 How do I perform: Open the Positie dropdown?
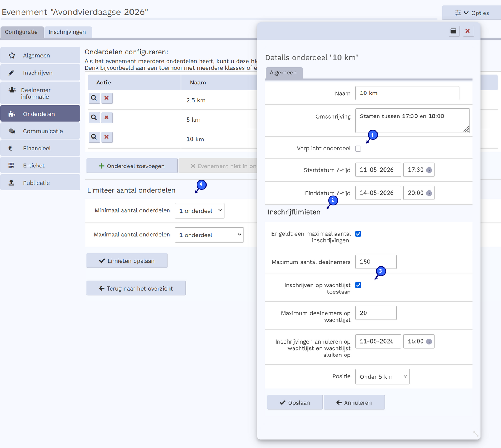click(x=382, y=377)
